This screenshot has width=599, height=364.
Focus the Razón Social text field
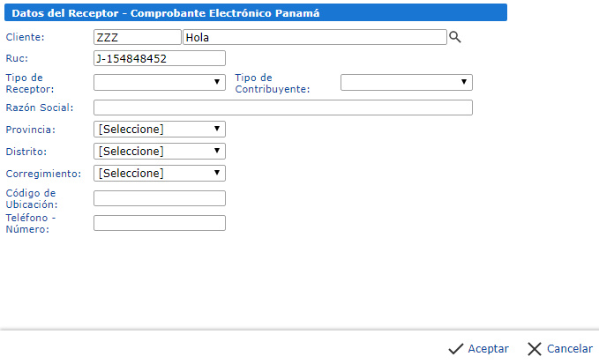(282, 108)
